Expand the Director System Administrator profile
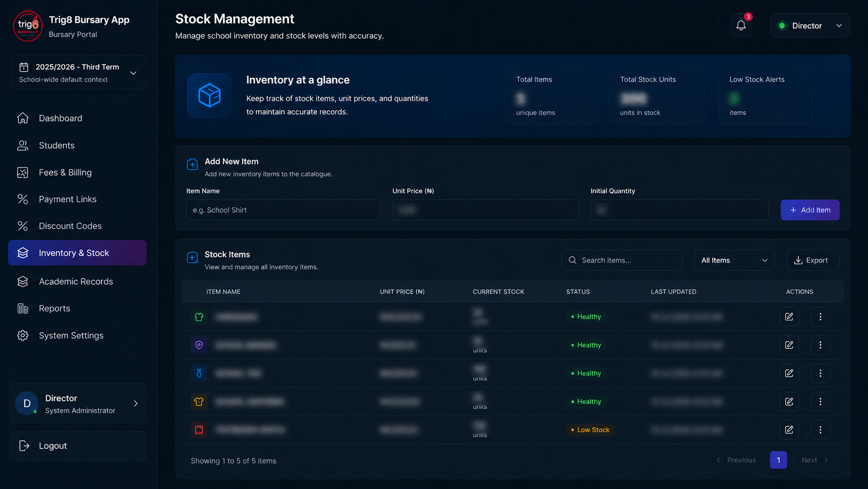868x489 pixels. click(x=78, y=403)
